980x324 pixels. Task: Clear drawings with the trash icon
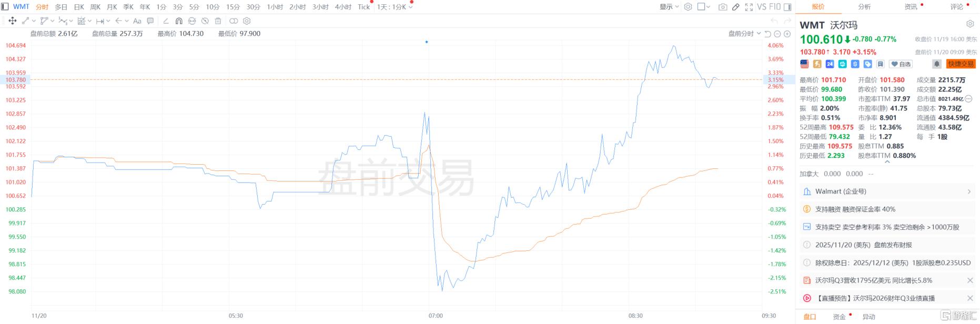(218, 21)
